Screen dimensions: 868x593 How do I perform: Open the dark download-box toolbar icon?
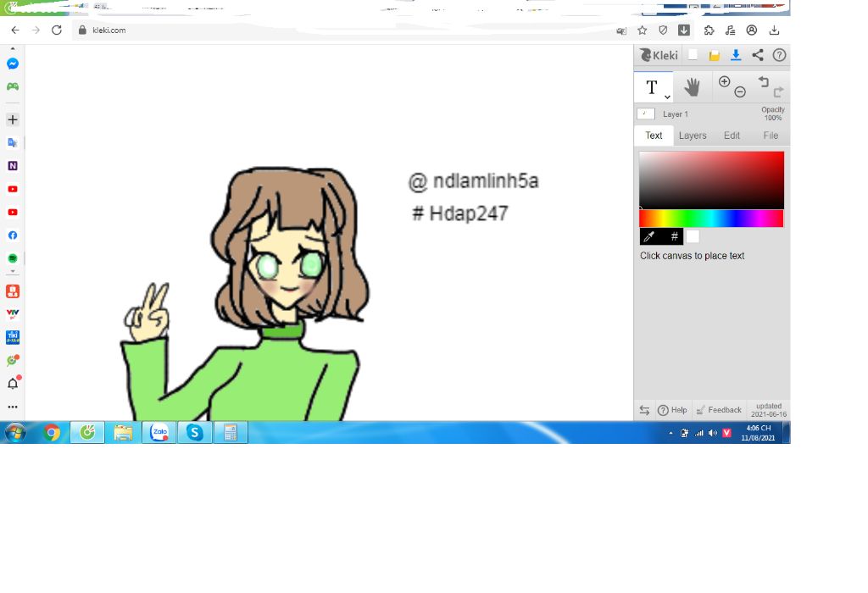pos(684,30)
